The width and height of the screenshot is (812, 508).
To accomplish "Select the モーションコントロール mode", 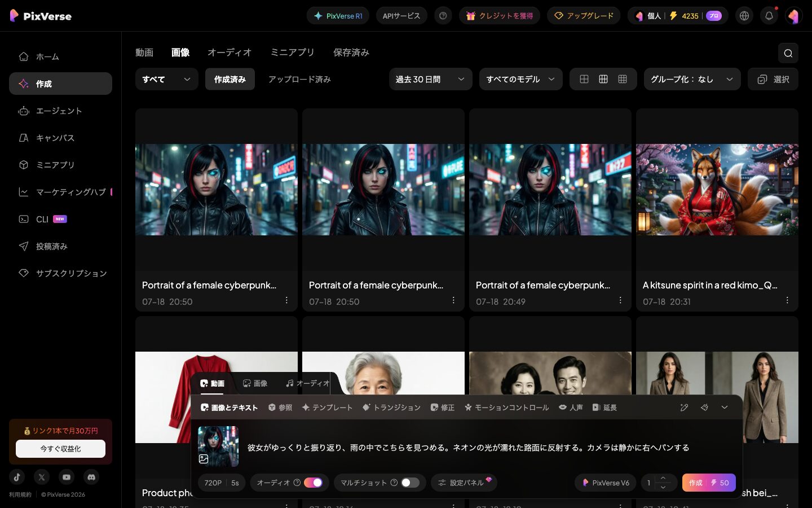I will (506, 408).
